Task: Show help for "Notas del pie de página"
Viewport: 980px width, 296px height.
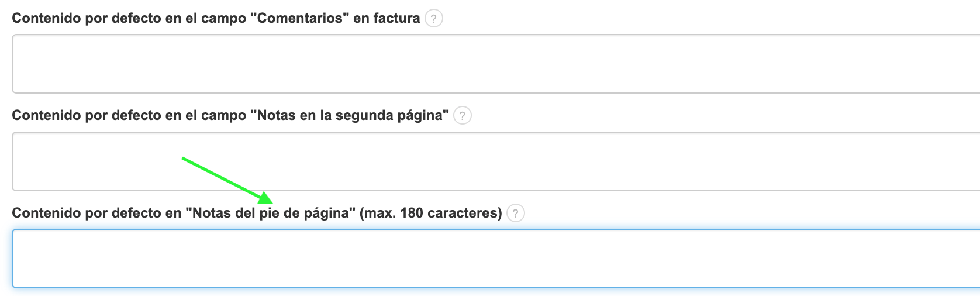Action: 515,214
